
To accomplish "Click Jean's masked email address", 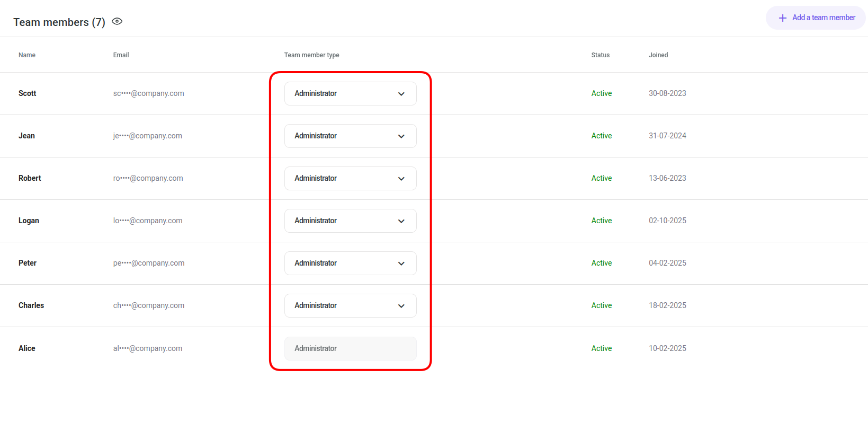I will coord(148,136).
